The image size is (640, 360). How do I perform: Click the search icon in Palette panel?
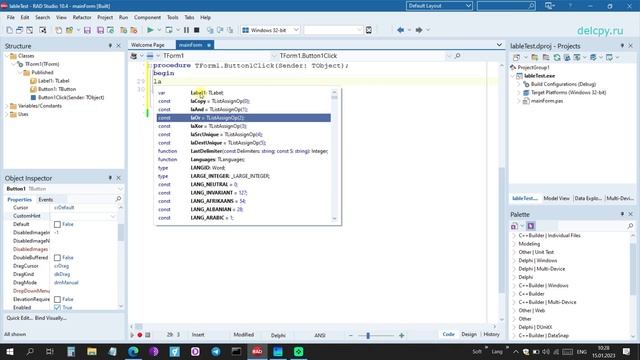[x=630, y=226]
